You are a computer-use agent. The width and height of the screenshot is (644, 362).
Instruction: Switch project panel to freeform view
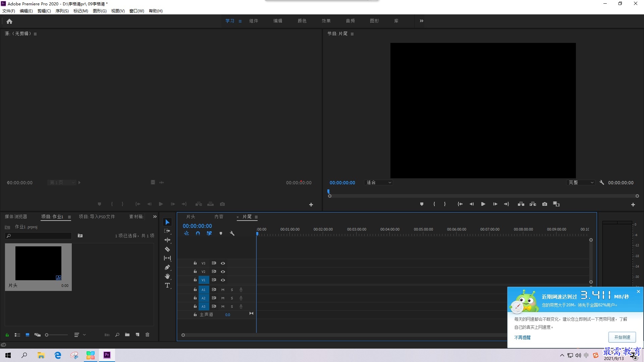(x=38, y=335)
